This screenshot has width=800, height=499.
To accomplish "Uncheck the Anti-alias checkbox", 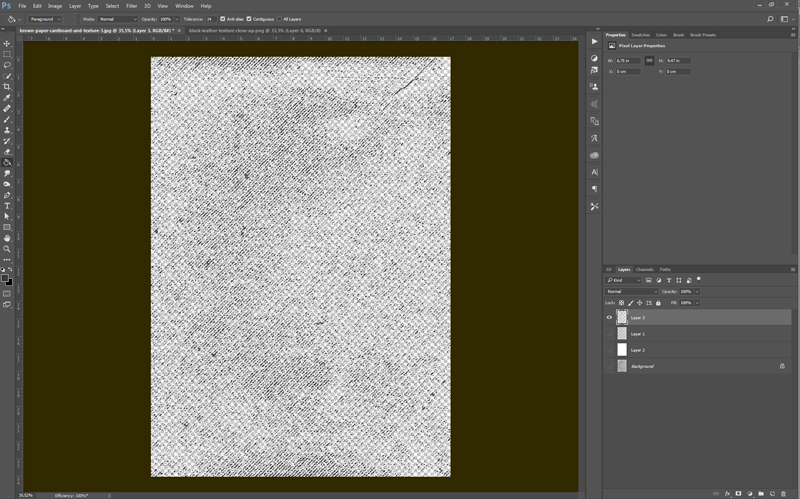I will point(222,19).
